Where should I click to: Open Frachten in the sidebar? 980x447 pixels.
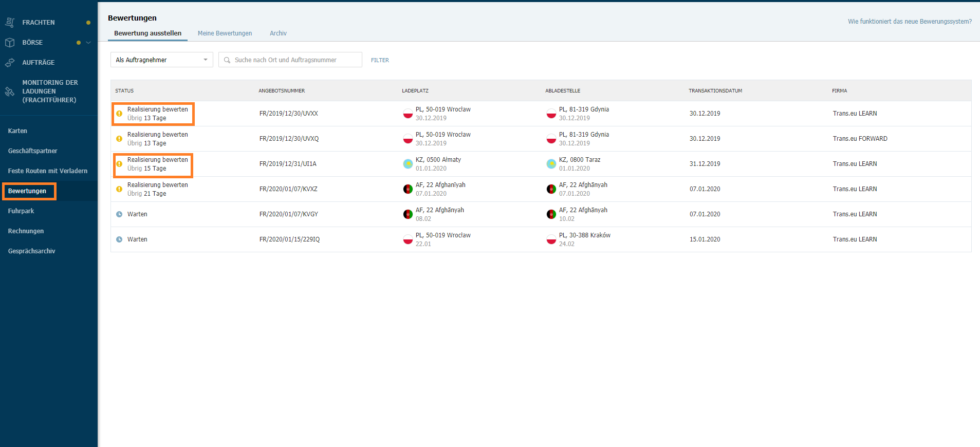click(x=39, y=23)
